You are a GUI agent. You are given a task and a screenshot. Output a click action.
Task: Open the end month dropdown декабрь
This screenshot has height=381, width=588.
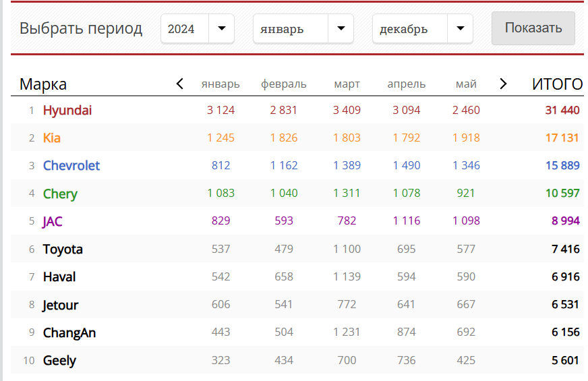tap(423, 29)
